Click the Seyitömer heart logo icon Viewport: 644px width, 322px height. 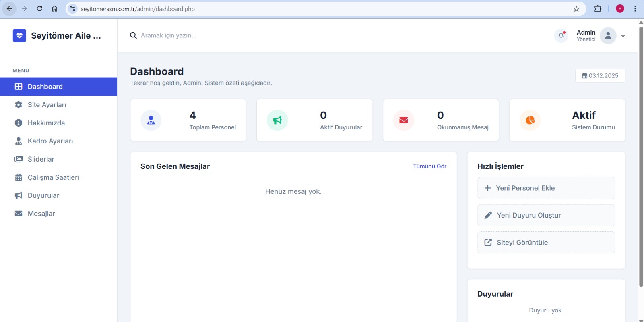click(19, 36)
